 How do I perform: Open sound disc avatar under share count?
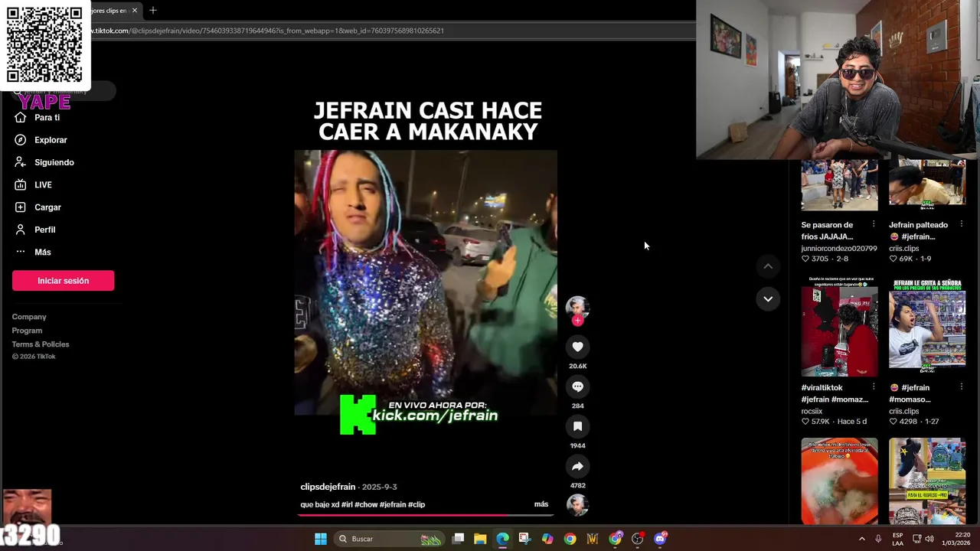(577, 505)
